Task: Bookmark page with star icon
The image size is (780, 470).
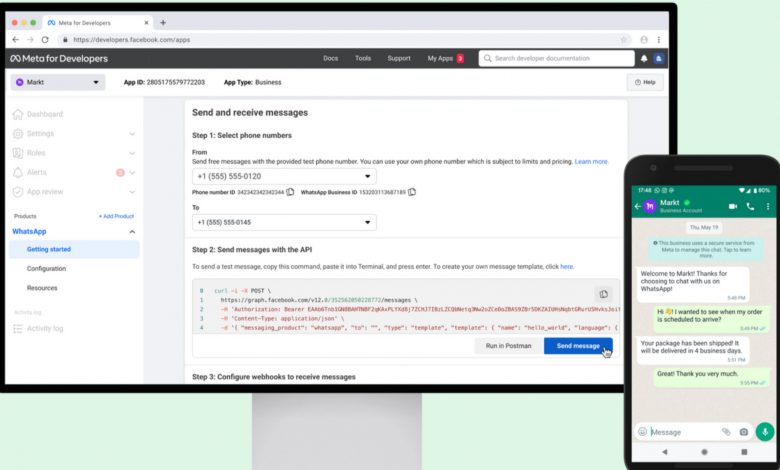Action: pyautogui.click(x=623, y=40)
